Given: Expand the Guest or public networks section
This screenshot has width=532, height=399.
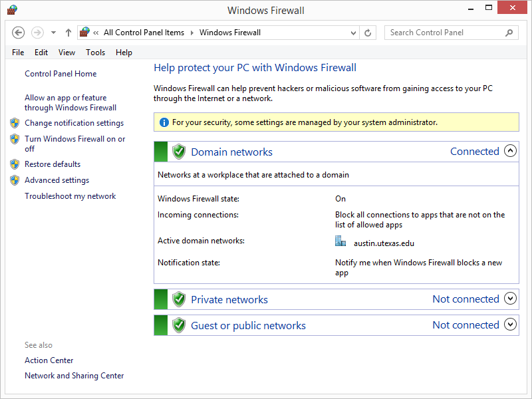Looking at the screenshot, I should [x=510, y=325].
